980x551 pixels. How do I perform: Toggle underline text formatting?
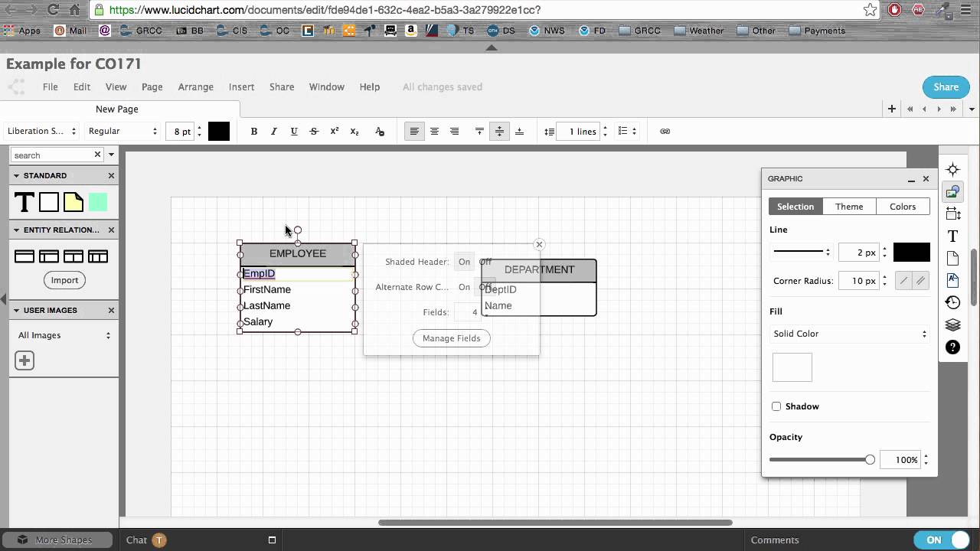coord(293,132)
